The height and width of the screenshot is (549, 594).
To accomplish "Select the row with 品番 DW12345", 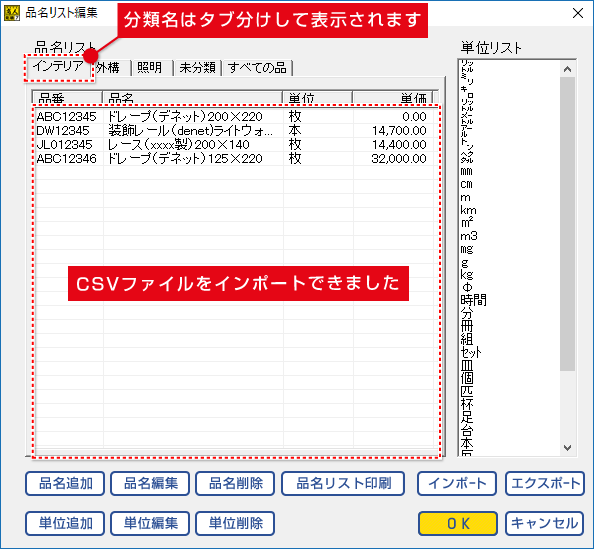I will point(234,131).
